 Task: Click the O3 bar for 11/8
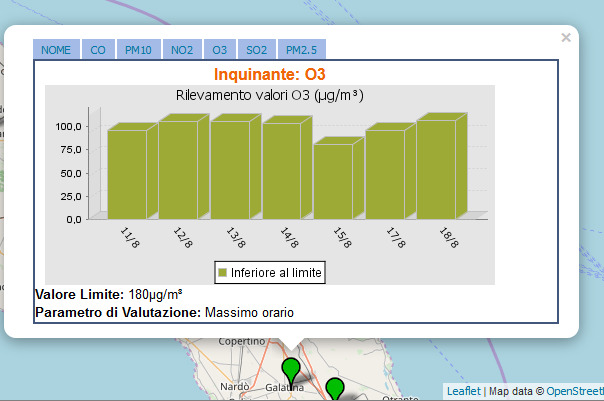point(127,173)
